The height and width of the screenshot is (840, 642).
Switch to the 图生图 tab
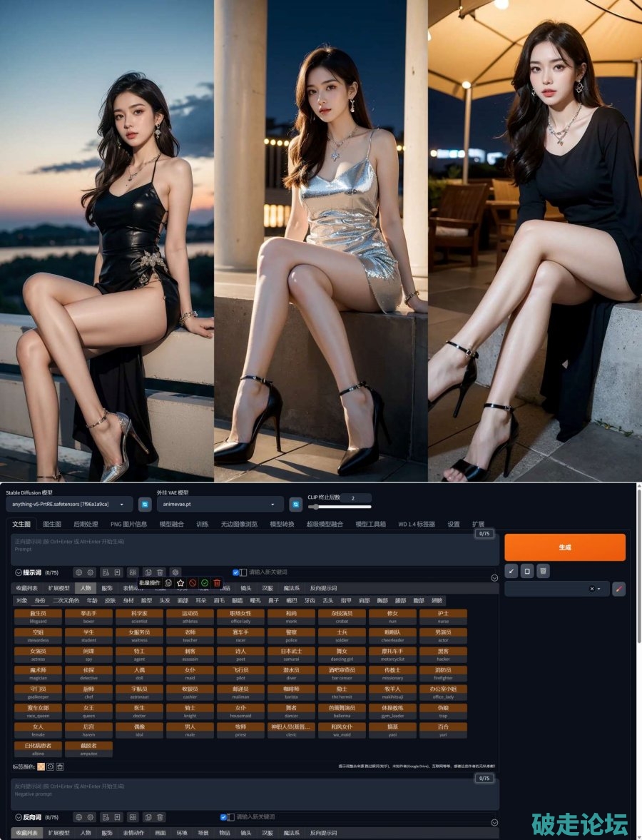[x=52, y=524]
